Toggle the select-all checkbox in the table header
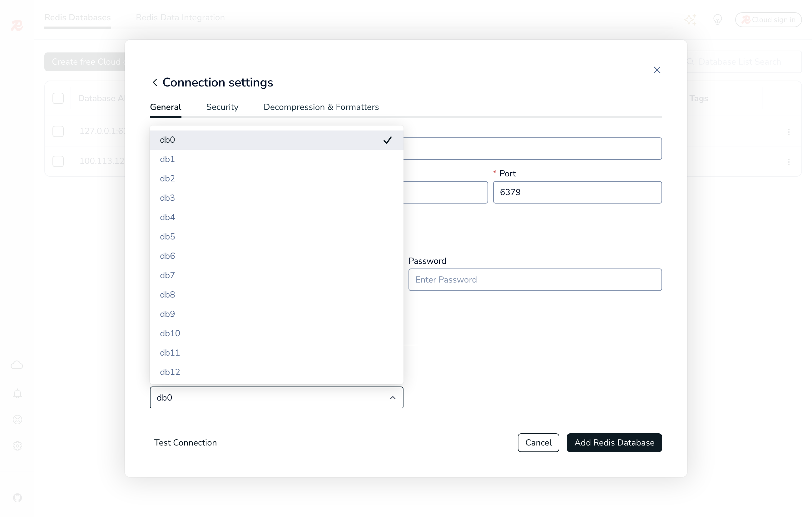Image resolution: width=812 pixels, height=517 pixels. point(58,98)
